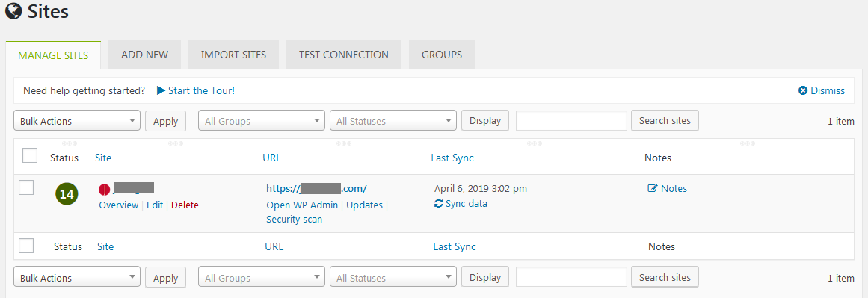Viewport: 868px width, 298px height.
Task: Click the Dismiss circle-x icon
Action: click(803, 90)
